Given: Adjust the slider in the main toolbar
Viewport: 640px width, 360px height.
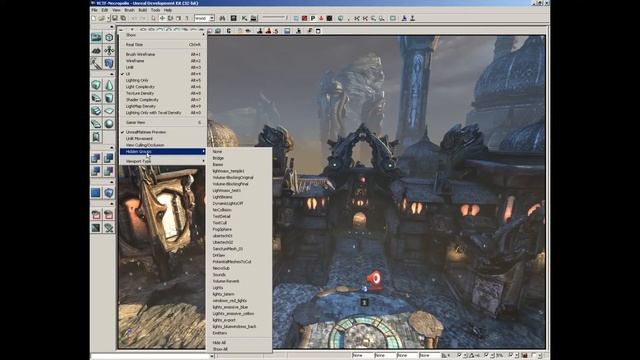Looking at the screenshot, I should [x=274, y=18].
